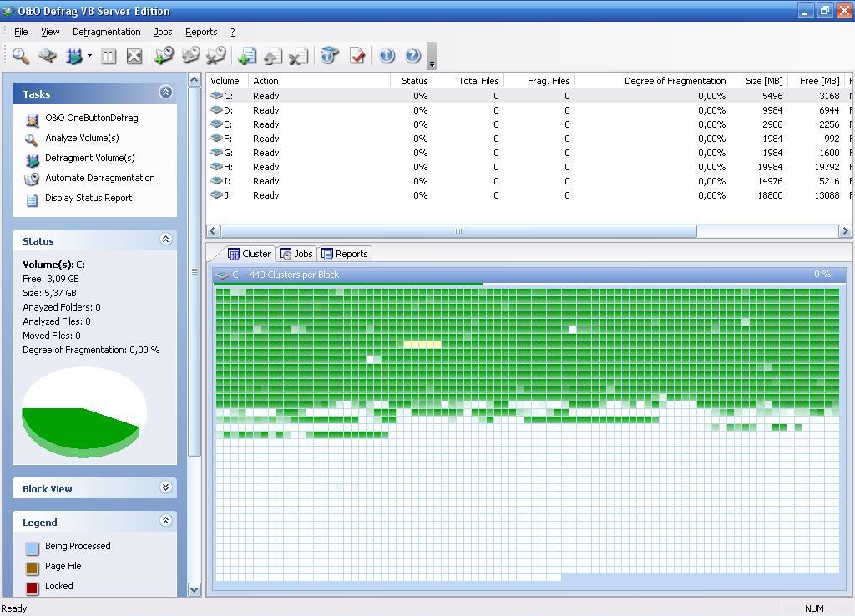Click the Being Processed legend color swatch
Viewport: 855px width, 616px height.
click(33, 548)
